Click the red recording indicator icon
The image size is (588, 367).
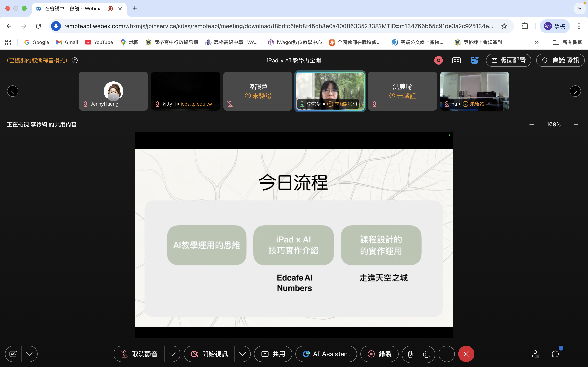(438, 60)
